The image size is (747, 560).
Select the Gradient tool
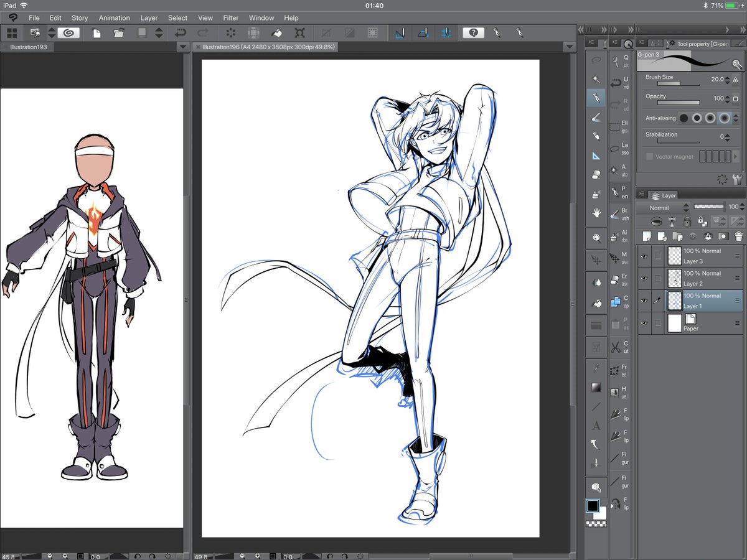pyautogui.click(x=596, y=387)
